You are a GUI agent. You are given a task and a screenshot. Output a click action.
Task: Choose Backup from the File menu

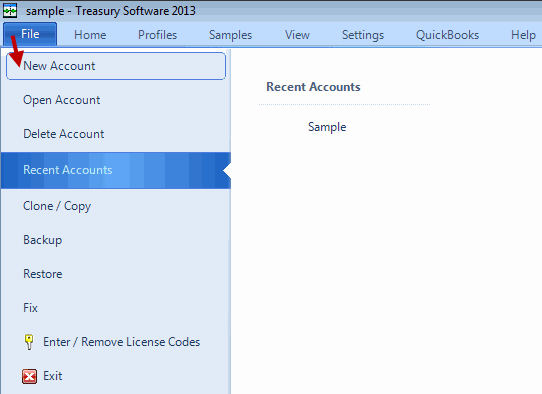pos(116,240)
